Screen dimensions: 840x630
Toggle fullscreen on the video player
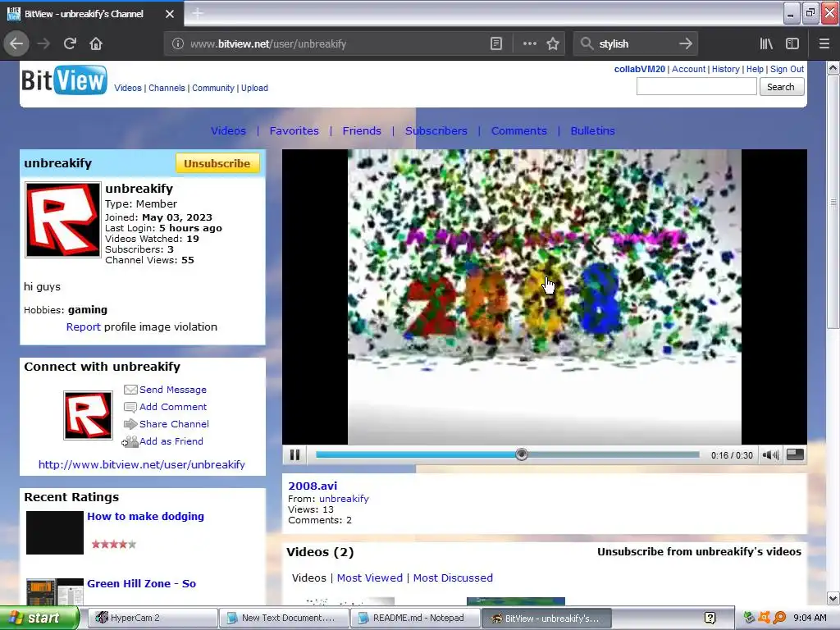(795, 454)
